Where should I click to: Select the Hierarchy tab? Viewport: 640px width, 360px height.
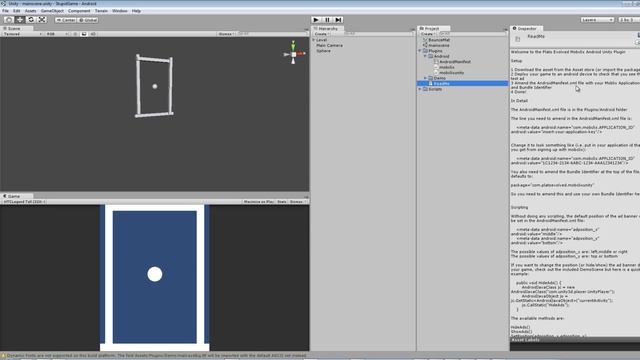[327, 29]
